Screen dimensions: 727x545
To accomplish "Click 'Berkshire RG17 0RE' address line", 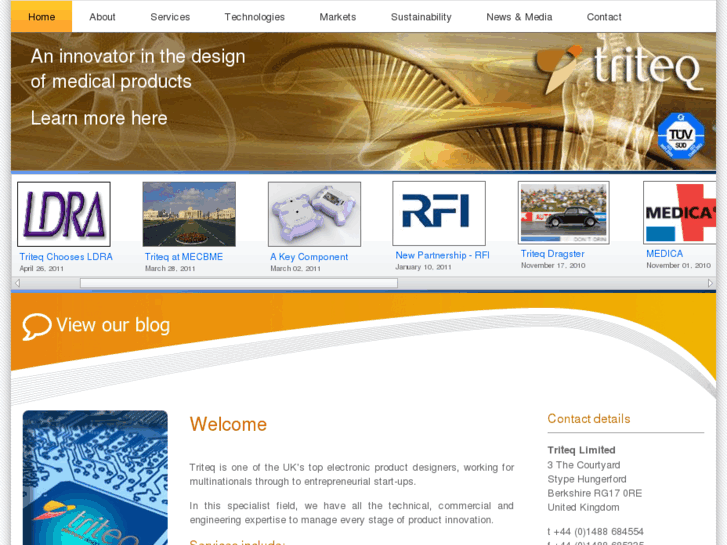I will [594, 493].
